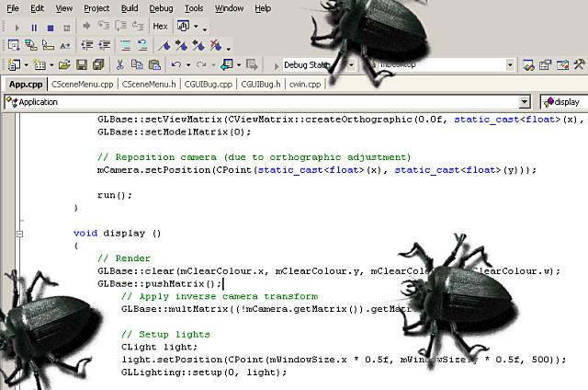Click the Display Quick Info icon
This screenshot has width=588, height=390.
coord(48,45)
